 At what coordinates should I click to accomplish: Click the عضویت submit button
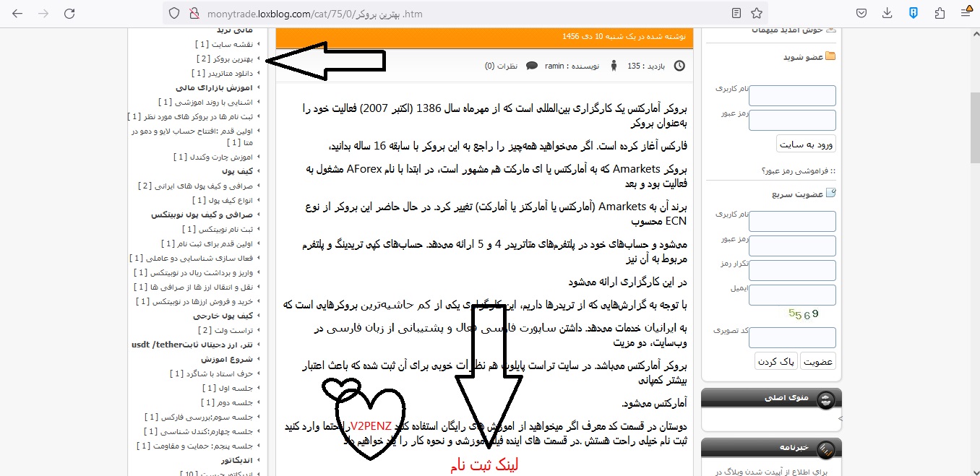[818, 361]
